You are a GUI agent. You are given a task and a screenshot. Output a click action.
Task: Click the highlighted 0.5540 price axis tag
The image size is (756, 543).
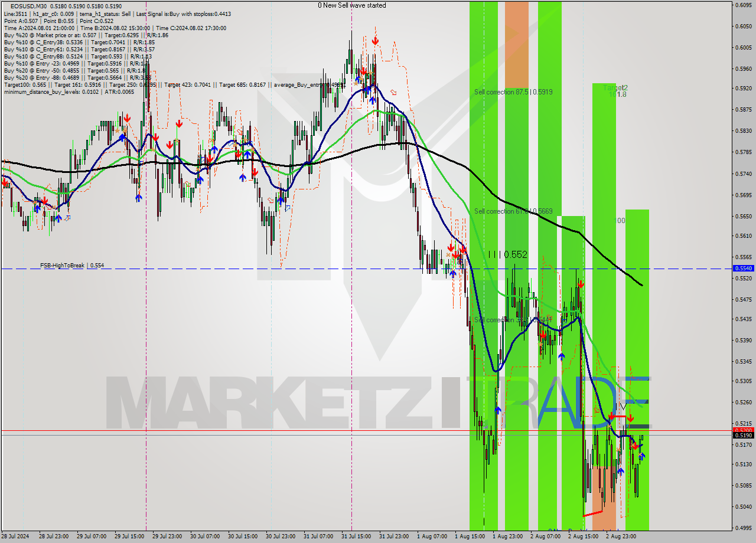[x=743, y=268]
